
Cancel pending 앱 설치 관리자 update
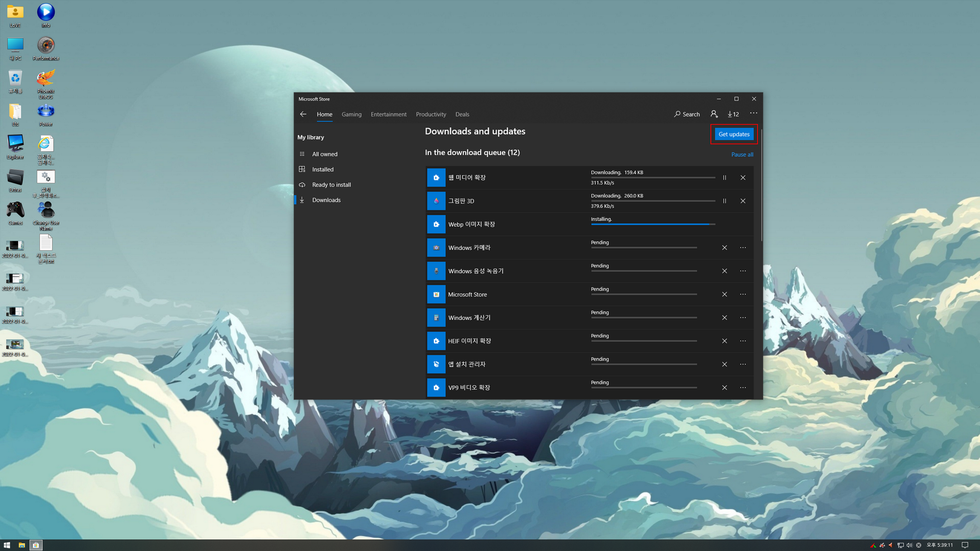coord(725,365)
